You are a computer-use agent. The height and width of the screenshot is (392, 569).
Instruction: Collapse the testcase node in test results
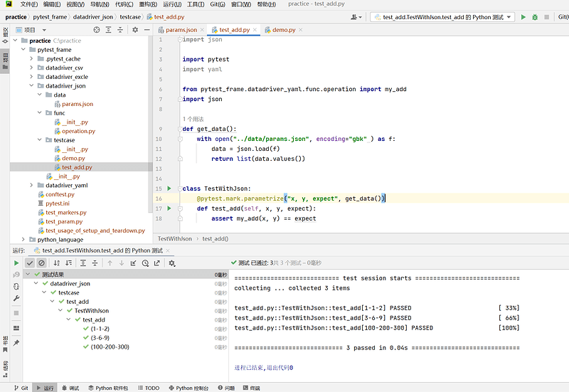[44, 292]
